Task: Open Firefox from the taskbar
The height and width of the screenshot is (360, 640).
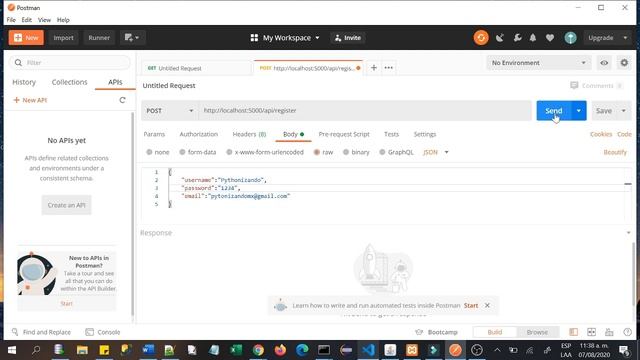Action: coord(280,350)
